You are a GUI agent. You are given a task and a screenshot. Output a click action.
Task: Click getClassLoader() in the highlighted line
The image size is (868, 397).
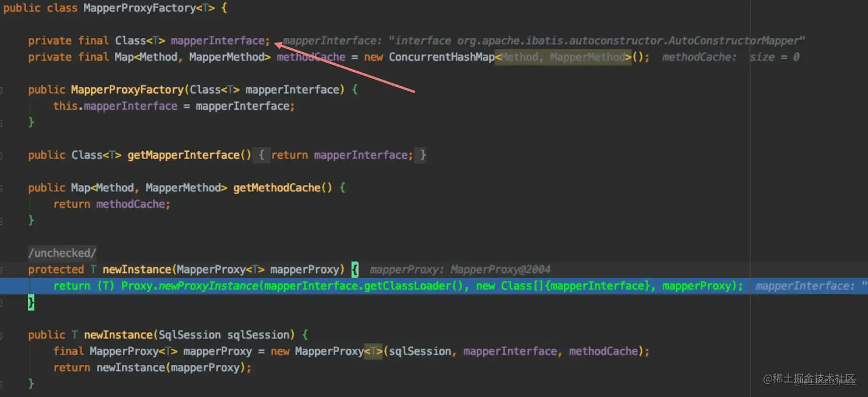413,286
